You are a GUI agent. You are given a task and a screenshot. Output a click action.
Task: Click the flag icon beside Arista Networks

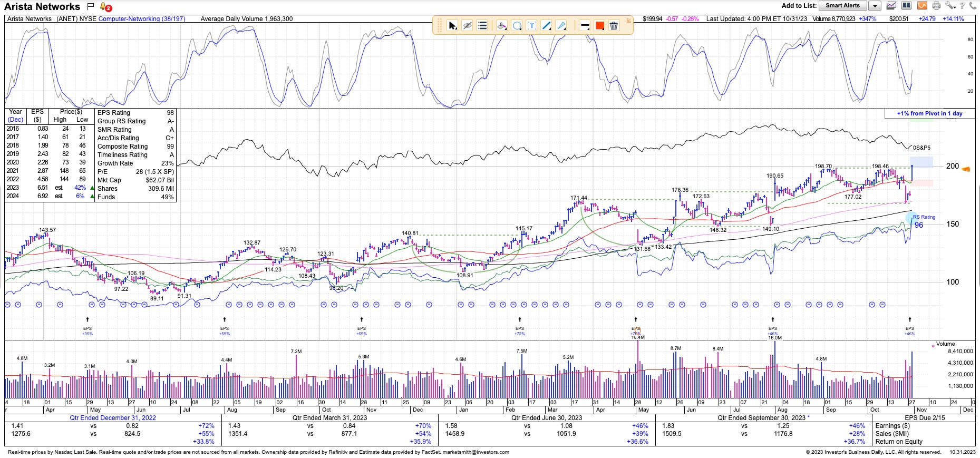[x=91, y=6]
